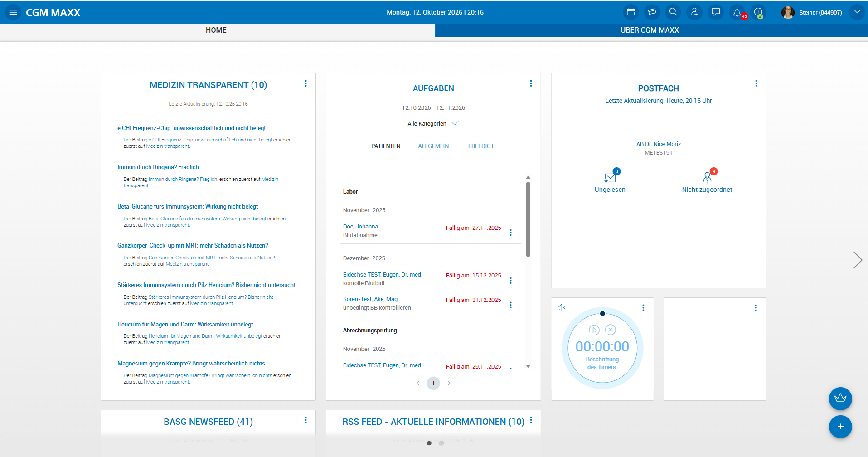This screenshot has height=457, width=868.
Task: Switch to ÜBER CGM MAXX tab
Action: click(650, 30)
